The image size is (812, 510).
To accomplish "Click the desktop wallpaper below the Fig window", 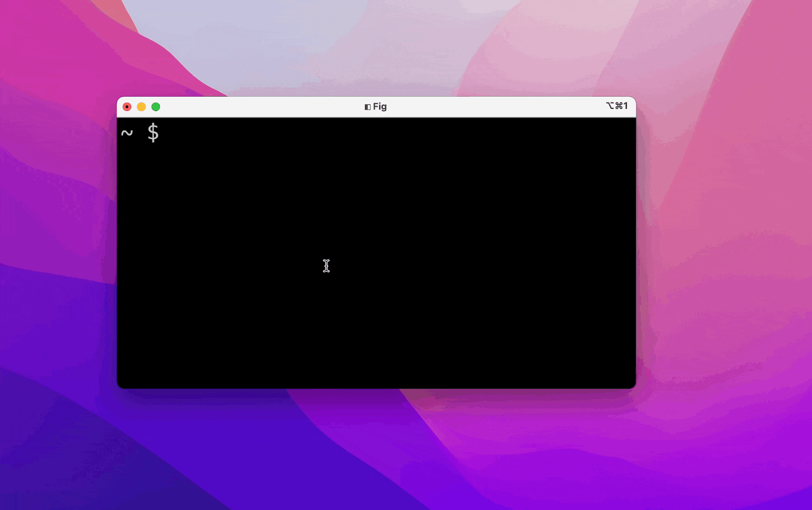I will pyautogui.click(x=376, y=447).
